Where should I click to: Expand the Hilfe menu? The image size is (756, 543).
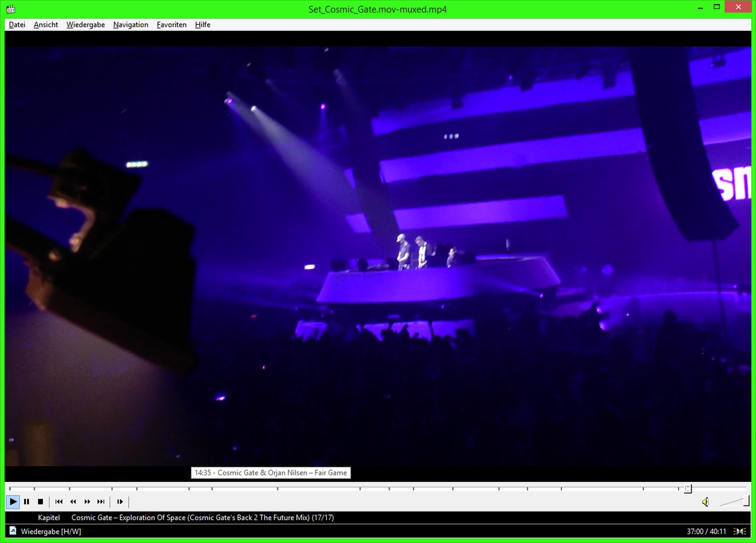(202, 25)
